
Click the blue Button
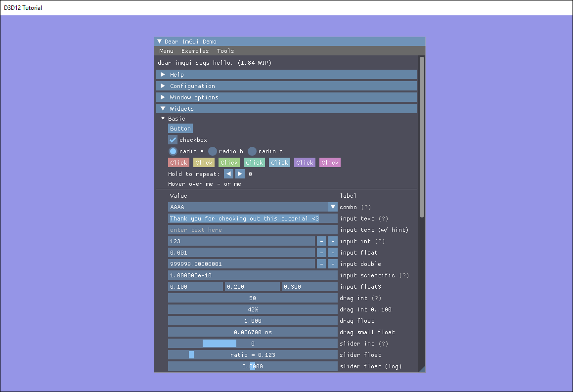(180, 129)
